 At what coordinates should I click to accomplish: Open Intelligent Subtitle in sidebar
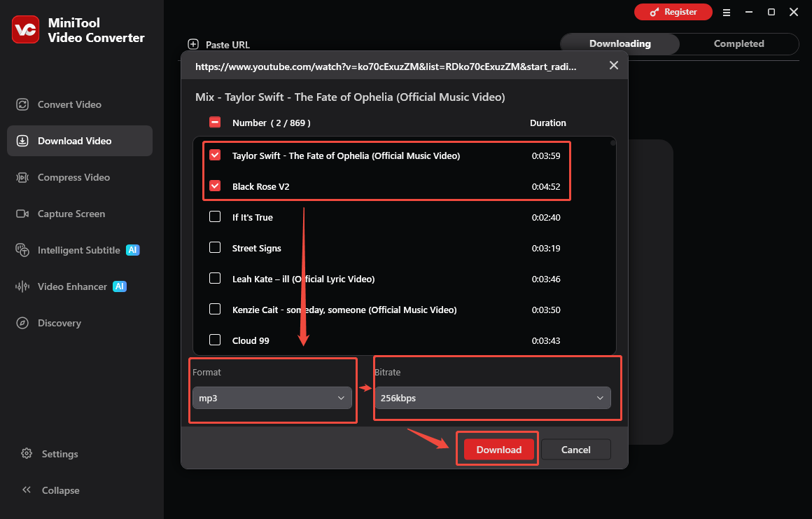pos(78,250)
